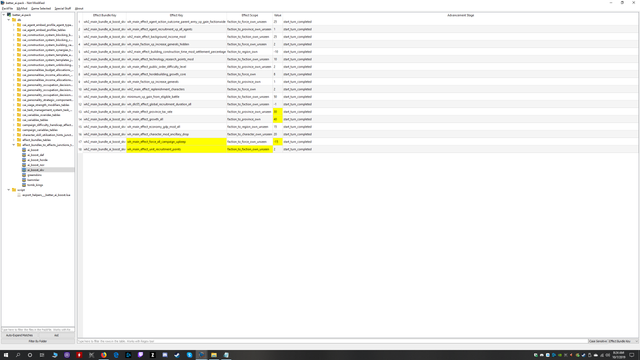Screen dimensions: 640x360
Task: Collapse the db folder node
Action: tap(9, 20)
